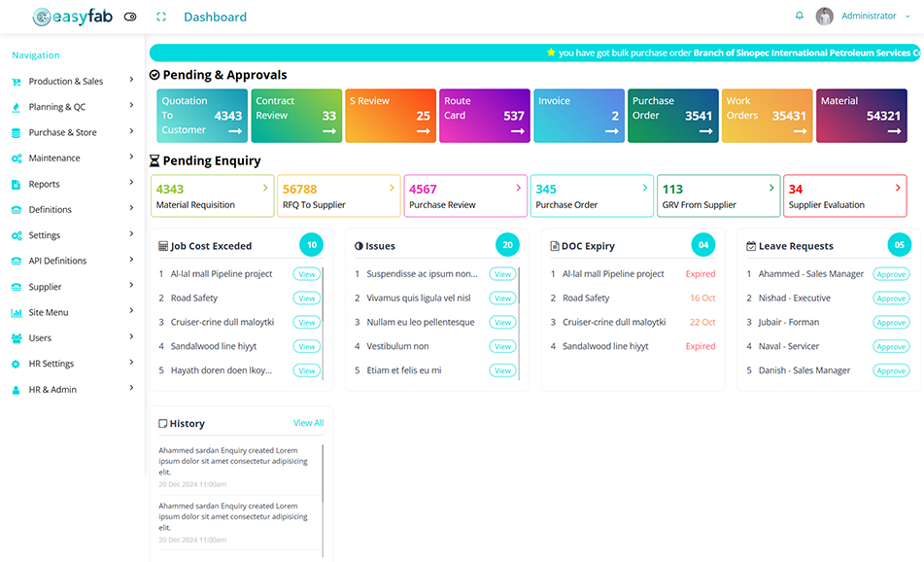The height and width of the screenshot is (562, 924).
Task: Open the Administrator account dropdown
Action: point(874,17)
